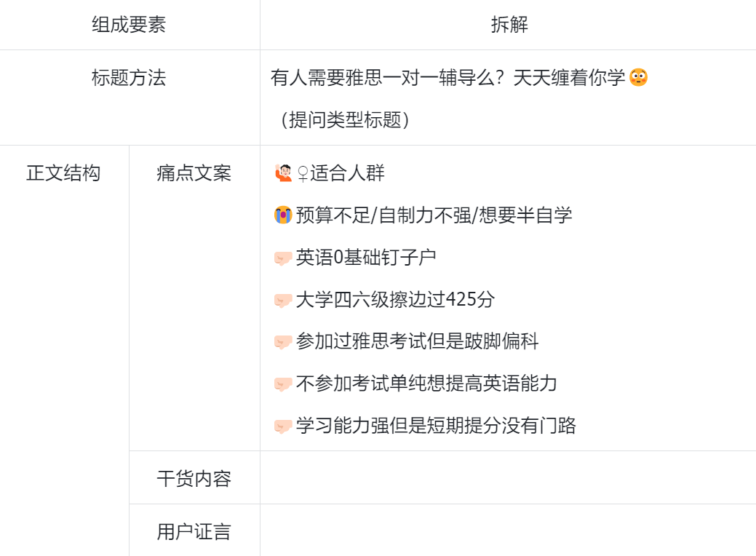Image resolution: width=756 pixels, height=556 pixels.
Task: Click the fist emoji before 不参加考试单纯想提高
Action: tap(283, 384)
